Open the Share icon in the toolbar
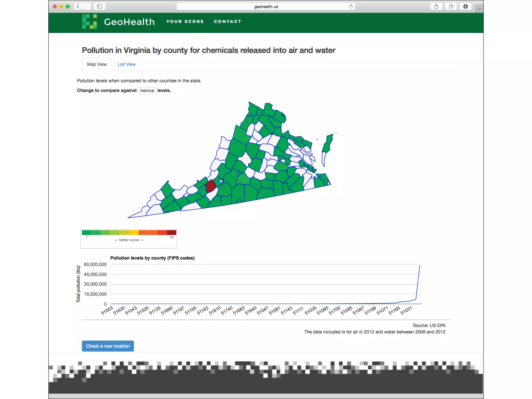Image resolution: width=532 pixels, height=399 pixels. [x=436, y=6]
